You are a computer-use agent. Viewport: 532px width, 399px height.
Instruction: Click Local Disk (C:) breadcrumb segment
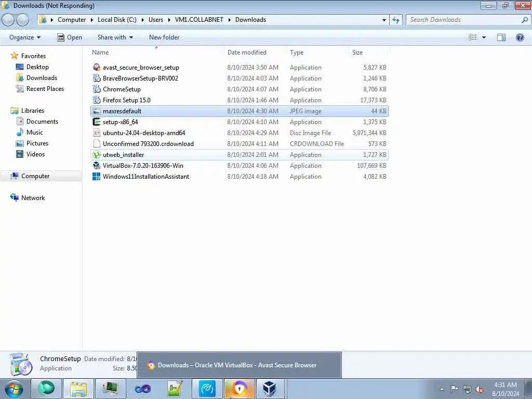click(x=117, y=20)
